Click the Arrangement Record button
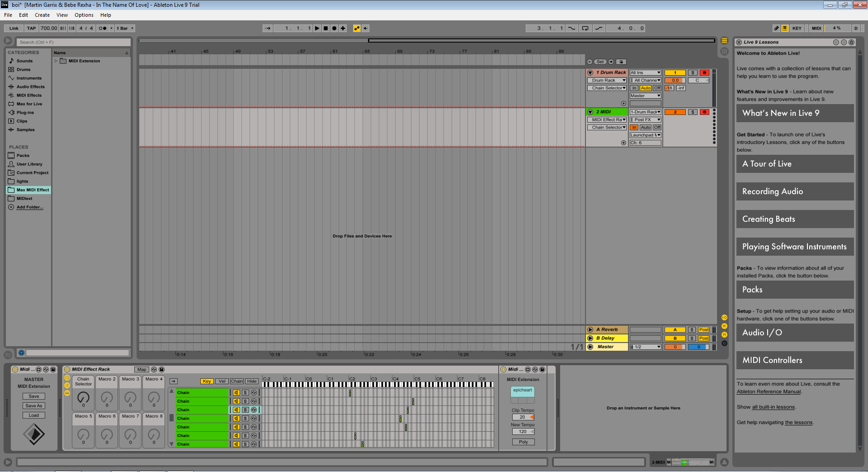Viewport: 868px width, 472px height. click(x=334, y=28)
